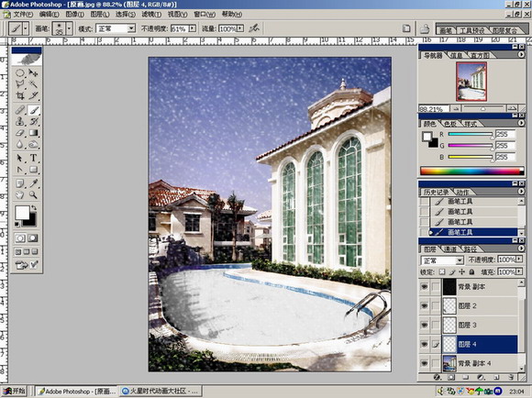
Task: Select the Hand tool
Action: tap(20, 194)
